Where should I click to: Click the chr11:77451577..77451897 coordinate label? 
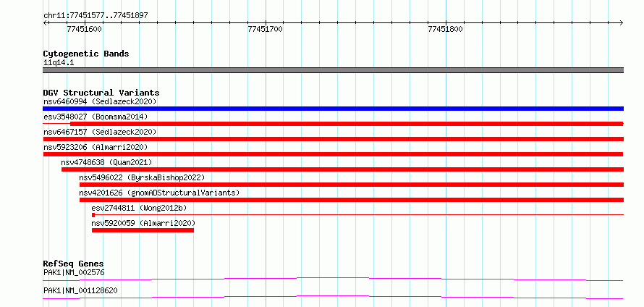pos(96,16)
